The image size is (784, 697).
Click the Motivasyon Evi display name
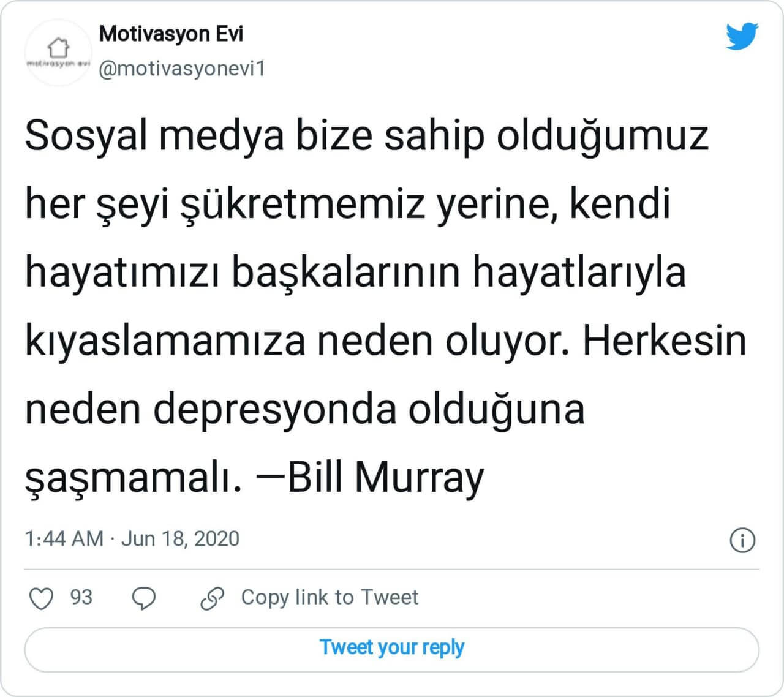pyautogui.click(x=171, y=34)
